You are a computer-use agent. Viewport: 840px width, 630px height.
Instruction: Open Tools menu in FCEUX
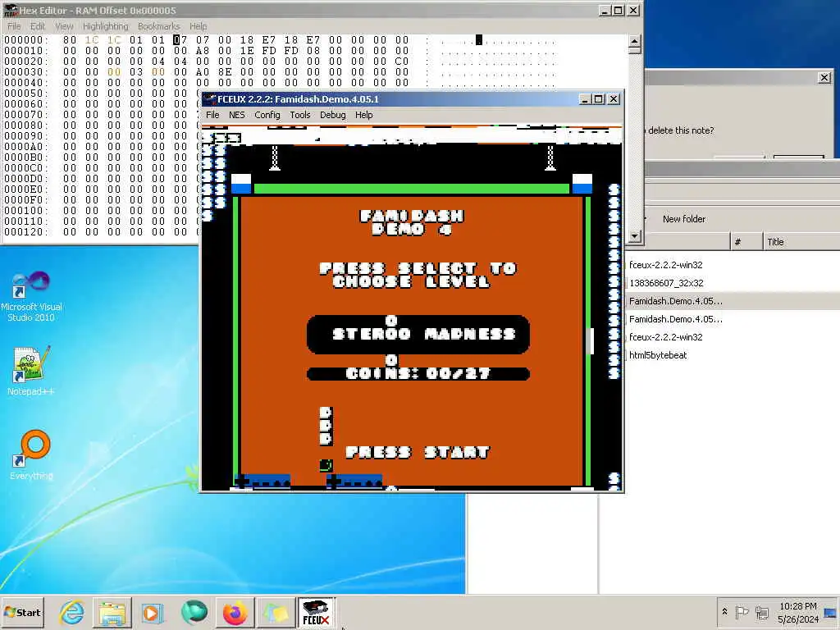coord(300,115)
